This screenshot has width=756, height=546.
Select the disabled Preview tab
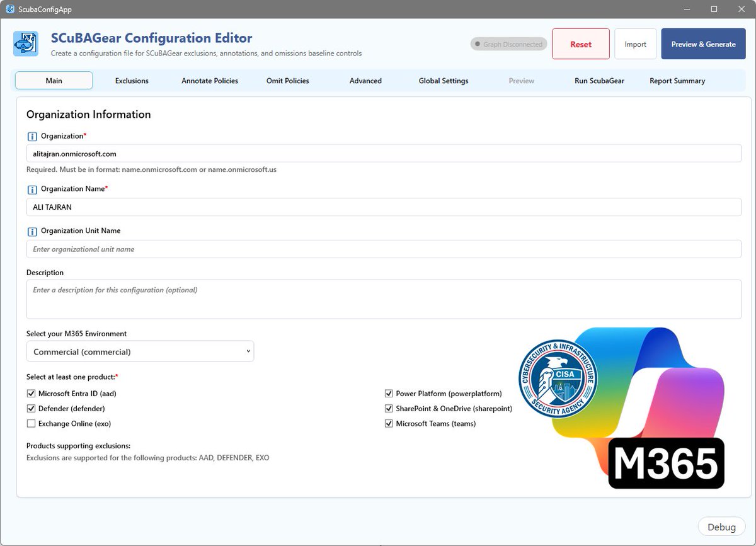(522, 81)
